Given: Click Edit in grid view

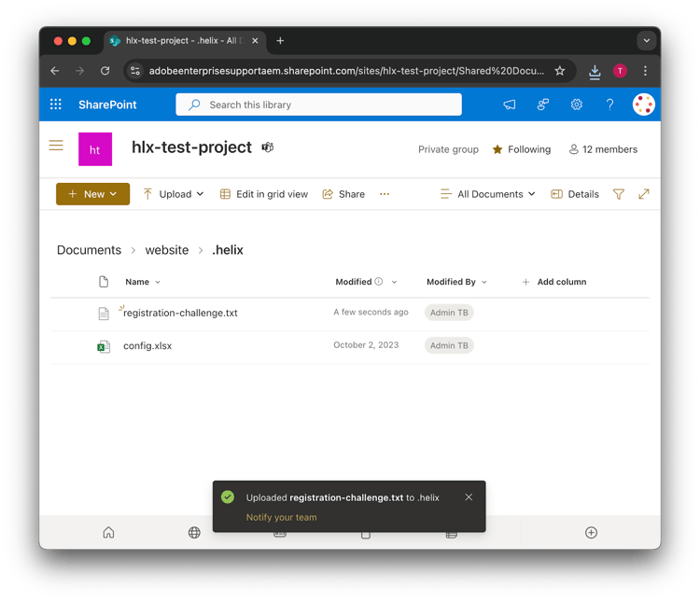Looking at the screenshot, I should pyautogui.click(x=264, y=194).
